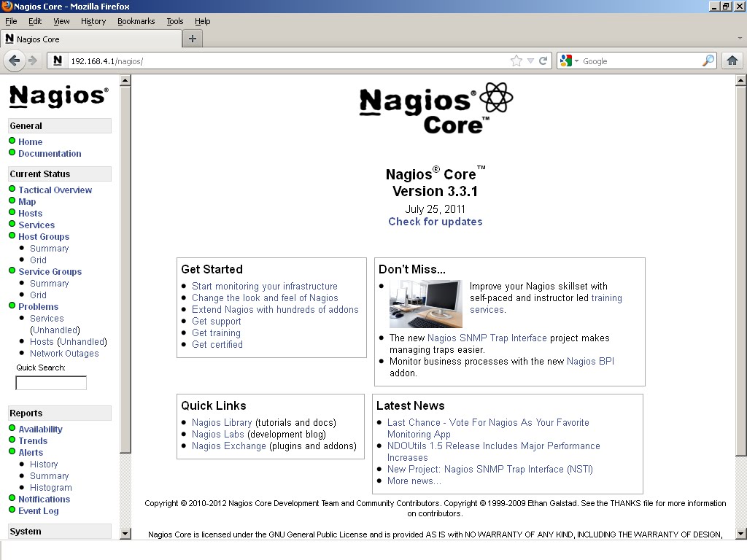Image resolution: width=747 pixels, height=560 pixels.
Task: Open the Documentation sidebar link
Action: click(x=50, y=153)
